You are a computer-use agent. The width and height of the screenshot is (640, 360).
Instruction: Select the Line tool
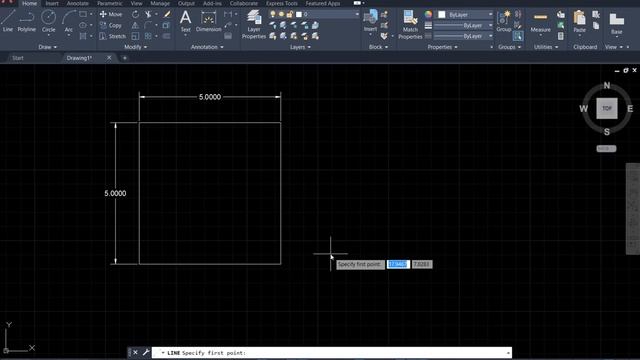tap(8, 21)
